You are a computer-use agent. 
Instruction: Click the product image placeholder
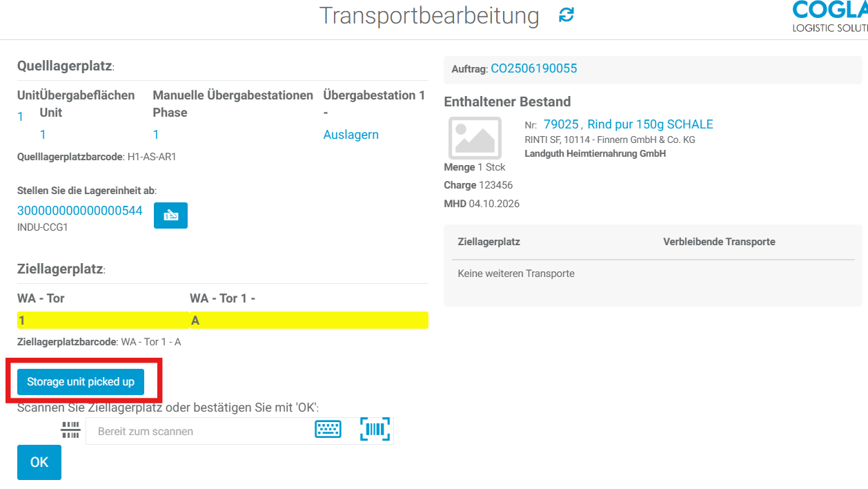pos(475,138)
